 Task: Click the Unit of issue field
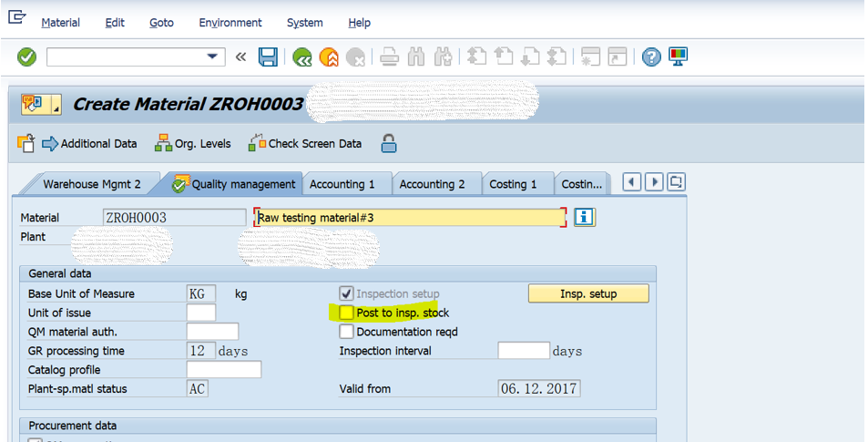(x=201, y=313)
